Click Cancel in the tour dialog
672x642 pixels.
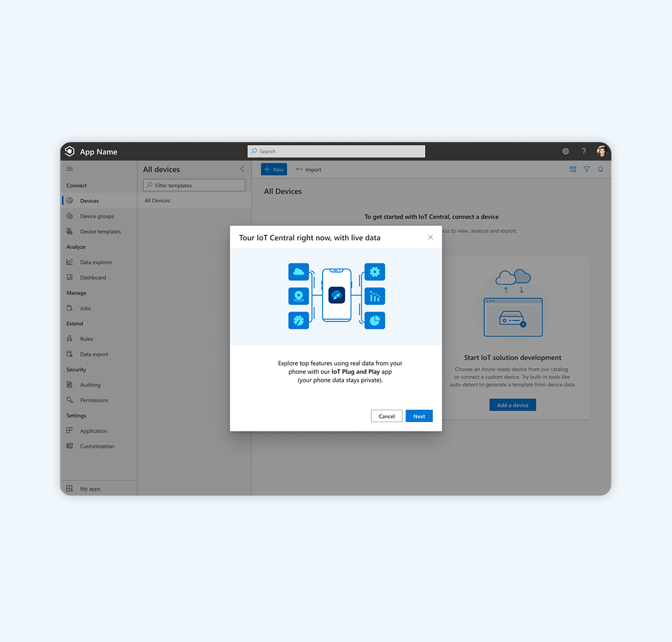(x=387, y=416)
